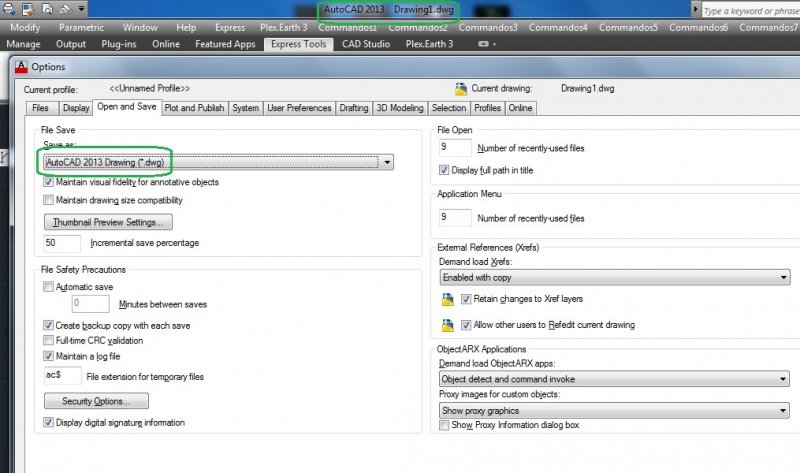
Task: Switch to the Files tab
Action: pos(40,108)
